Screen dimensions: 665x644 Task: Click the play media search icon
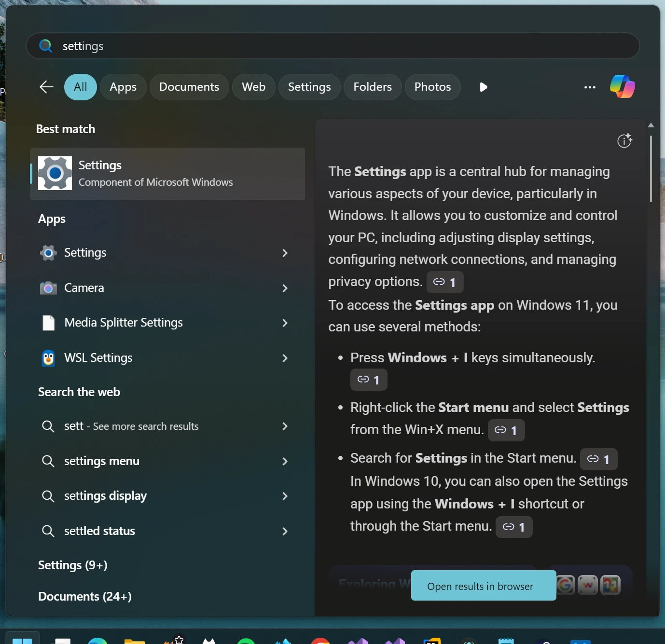pos(483,87)
